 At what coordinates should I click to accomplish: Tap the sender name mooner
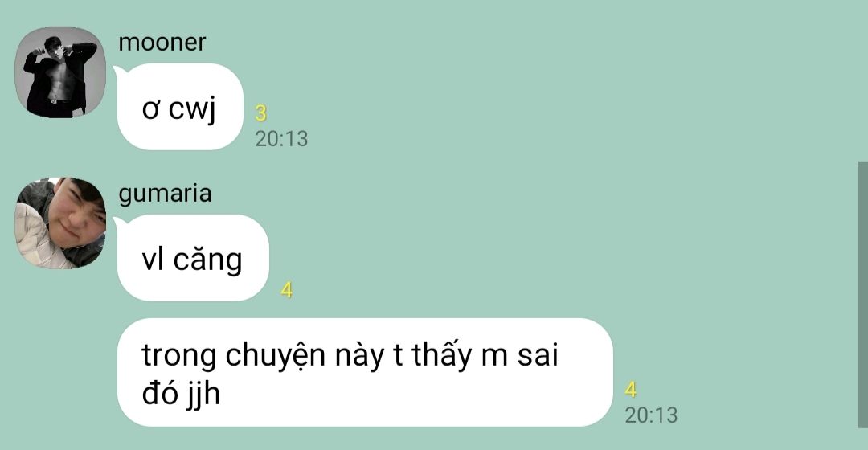pos(162,43)
